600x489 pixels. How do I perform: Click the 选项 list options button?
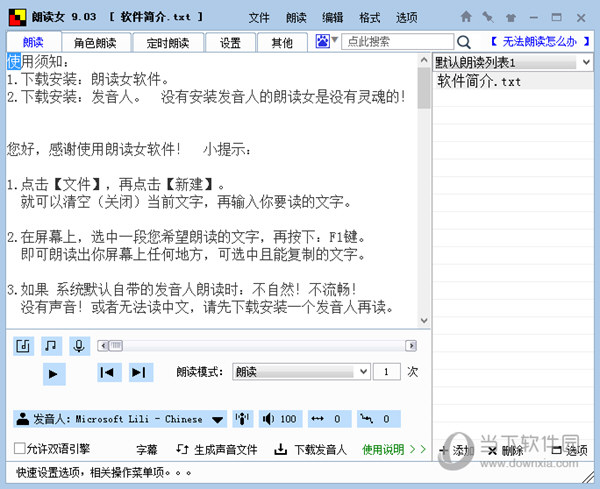tap(569, 451)
